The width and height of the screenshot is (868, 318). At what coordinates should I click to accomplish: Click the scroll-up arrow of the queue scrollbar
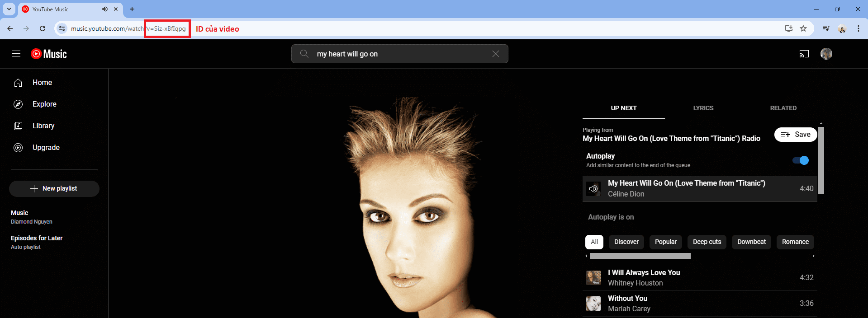click(x=821, y=123)
